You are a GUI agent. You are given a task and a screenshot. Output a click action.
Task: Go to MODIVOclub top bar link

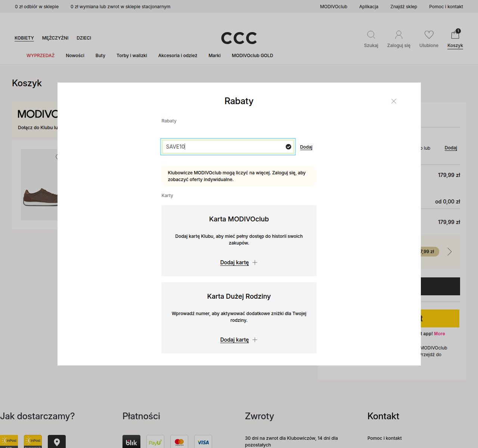333,7
